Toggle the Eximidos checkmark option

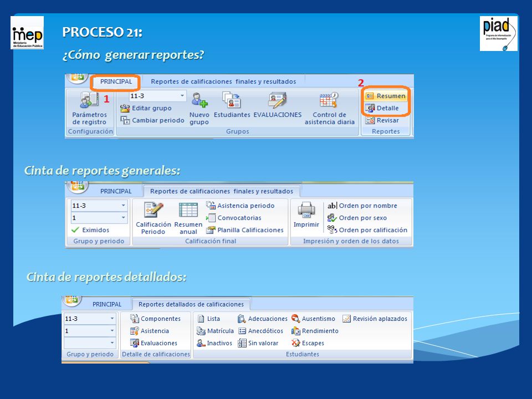(90, 230)
